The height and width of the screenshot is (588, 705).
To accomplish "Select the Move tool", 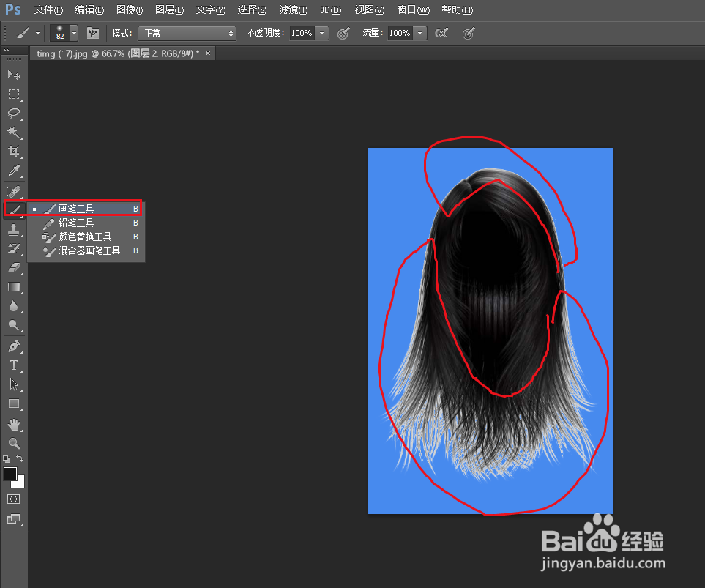I will 13,75.
